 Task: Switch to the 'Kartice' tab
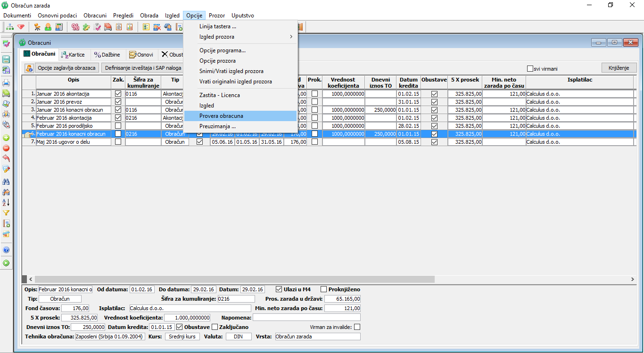73,55
